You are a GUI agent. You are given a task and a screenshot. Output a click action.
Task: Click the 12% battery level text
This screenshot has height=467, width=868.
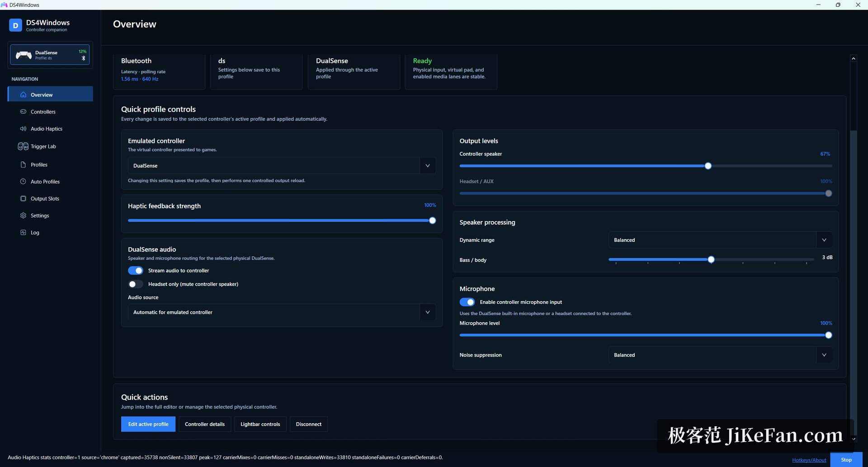tap(82, 52)
